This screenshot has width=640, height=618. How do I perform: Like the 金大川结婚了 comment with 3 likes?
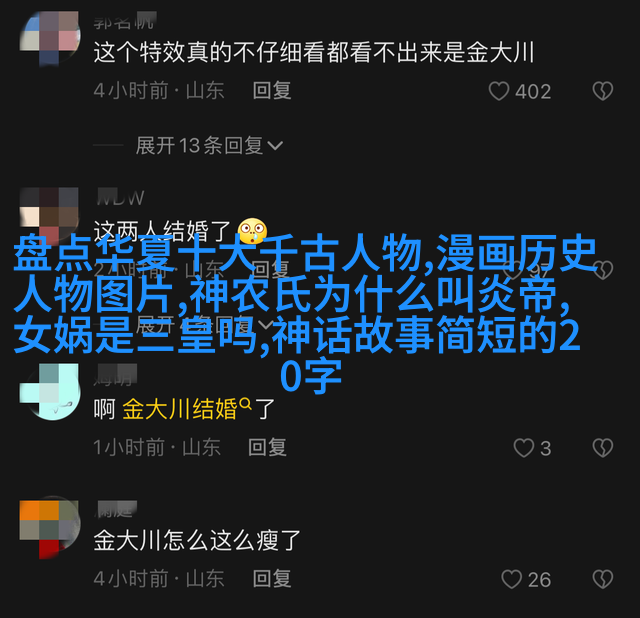(x=524, y=448)
